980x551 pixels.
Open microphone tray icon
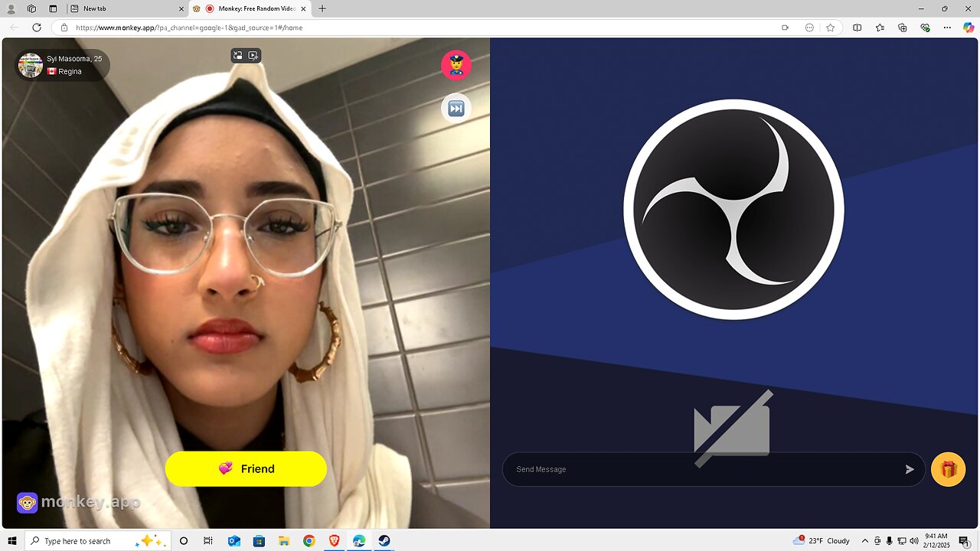[889, 541]
